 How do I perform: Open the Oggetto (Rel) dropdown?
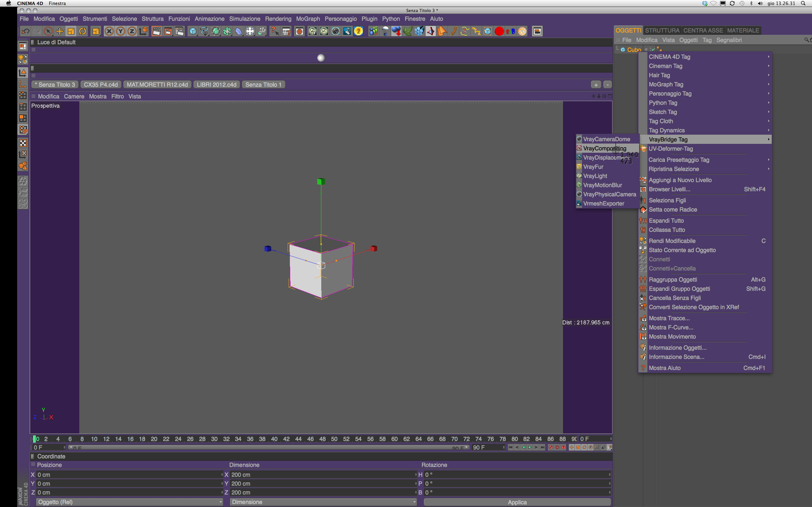(x=129, y=502)
